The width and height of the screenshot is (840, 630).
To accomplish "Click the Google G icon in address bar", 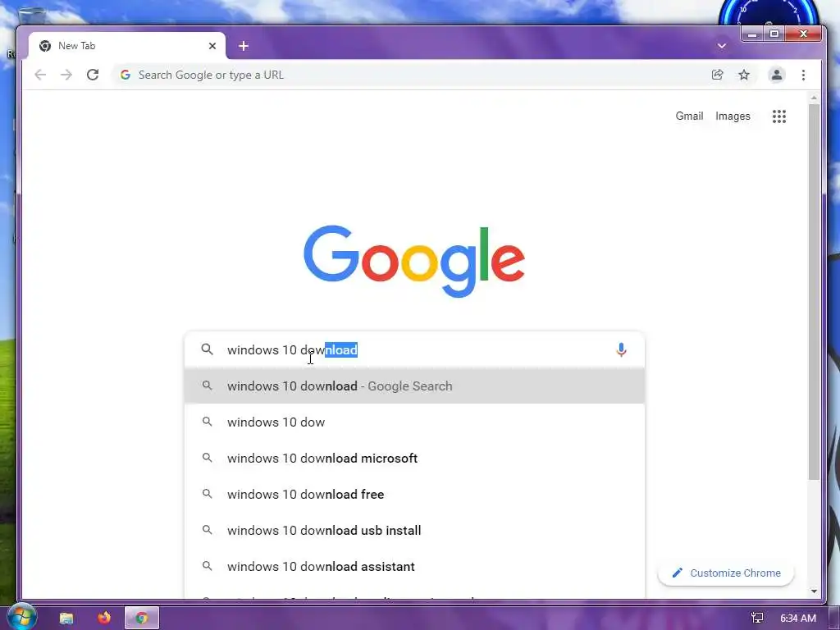I will (126, 75).
